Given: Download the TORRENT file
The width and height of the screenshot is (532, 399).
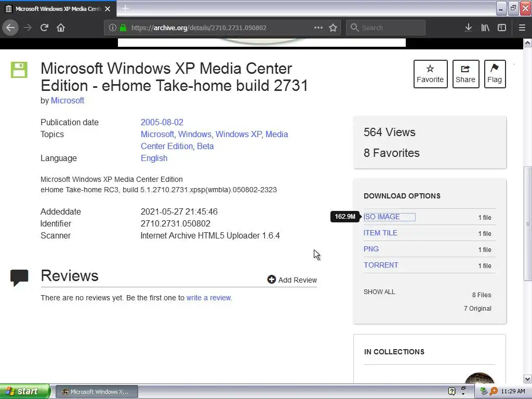Looking at the screenshot, I should pos(381,265).
